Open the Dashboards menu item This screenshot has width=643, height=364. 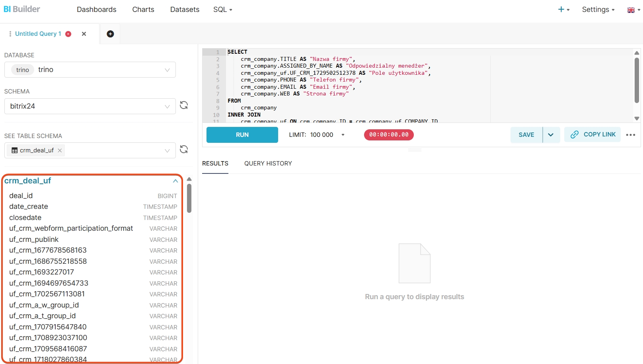96,10
